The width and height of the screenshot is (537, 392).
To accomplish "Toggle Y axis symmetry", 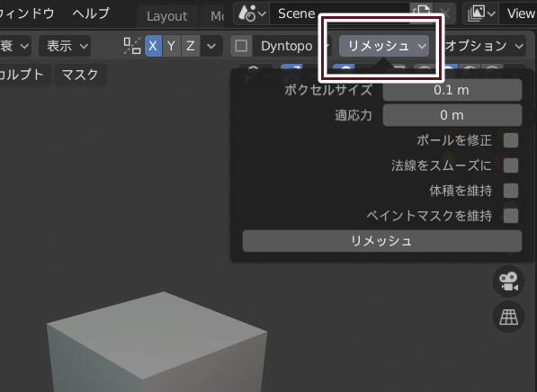I will 172,46.
